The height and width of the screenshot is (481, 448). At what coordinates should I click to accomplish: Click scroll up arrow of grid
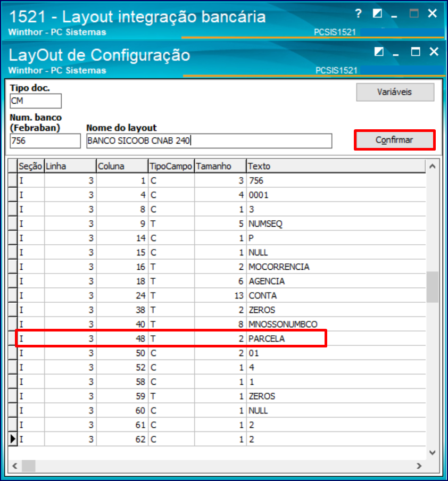click(433, 167)
